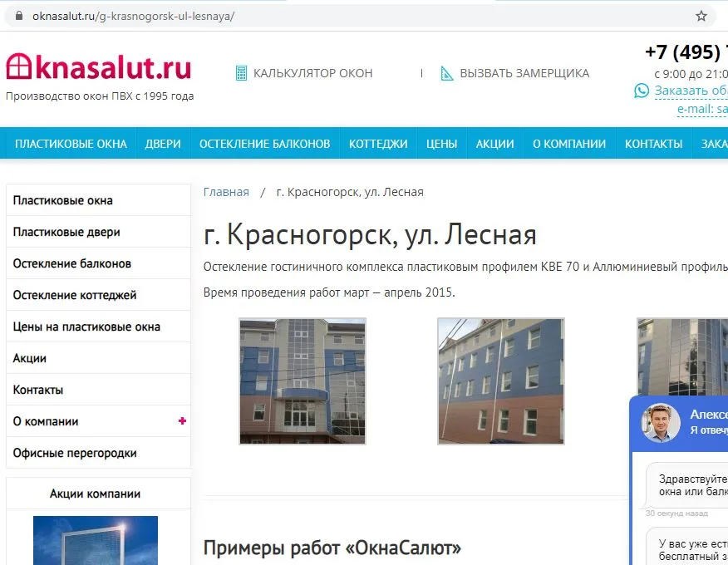Image resolution: width=728 pixels, height=565 pixels.
Task: Click the browser address bar URL
Action: (133, 17)
